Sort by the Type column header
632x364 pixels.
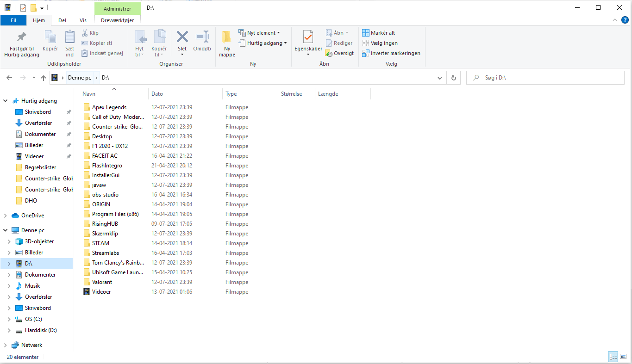pos(250,94)
